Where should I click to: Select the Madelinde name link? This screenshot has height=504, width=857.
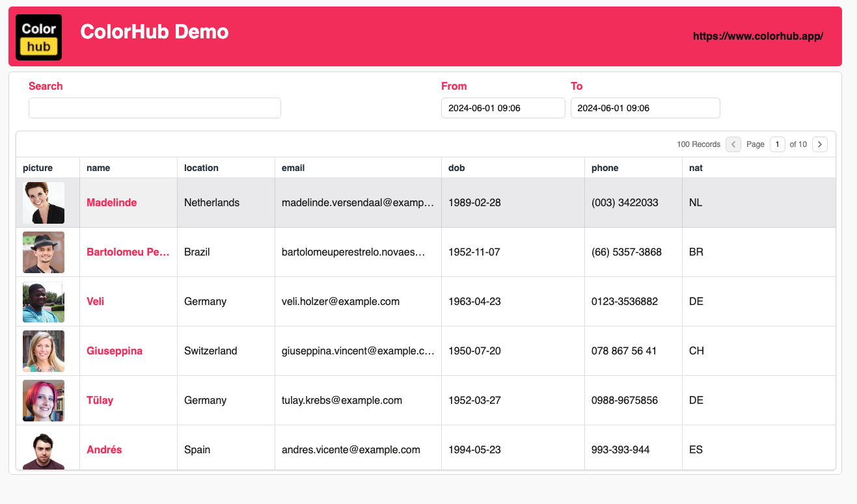click(111, 203)
